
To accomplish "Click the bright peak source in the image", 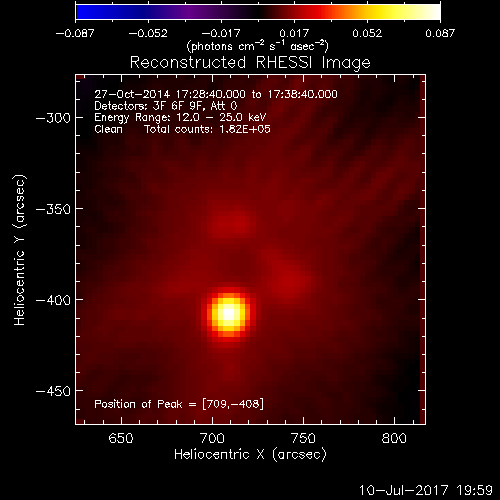I will click(228, 314).
